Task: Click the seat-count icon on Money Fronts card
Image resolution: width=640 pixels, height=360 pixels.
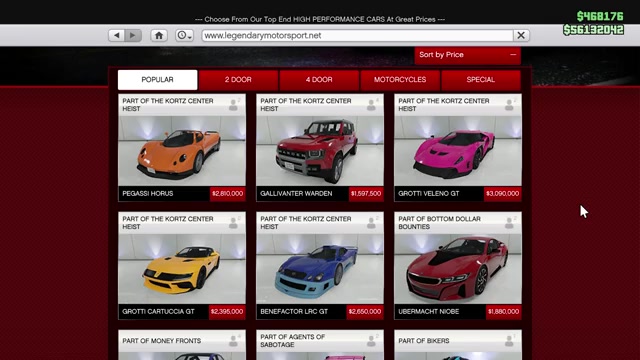Action: (x=234, y=341)
